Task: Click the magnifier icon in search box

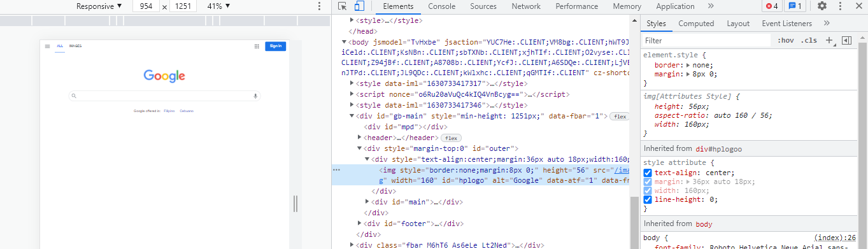Action: [x=75, y=96]
